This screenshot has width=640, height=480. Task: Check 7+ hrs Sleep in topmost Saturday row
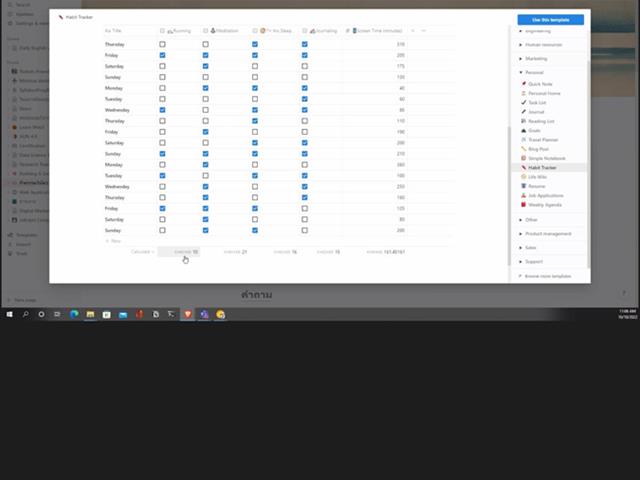255,66
